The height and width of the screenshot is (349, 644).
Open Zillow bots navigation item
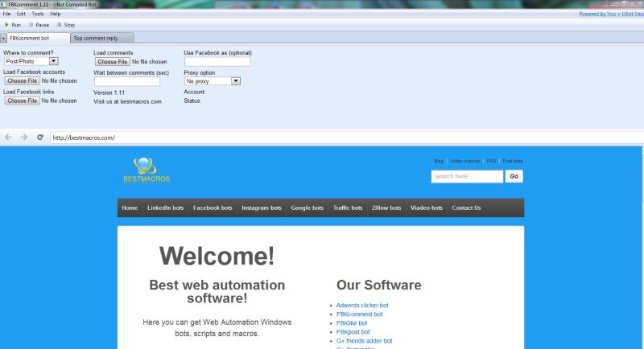click(386, 208)
